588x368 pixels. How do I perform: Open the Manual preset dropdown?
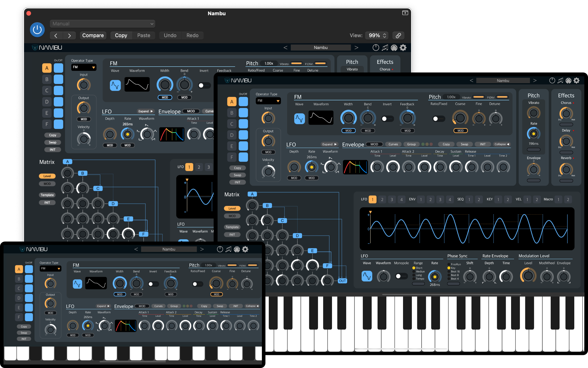click(x=102, y=24)
